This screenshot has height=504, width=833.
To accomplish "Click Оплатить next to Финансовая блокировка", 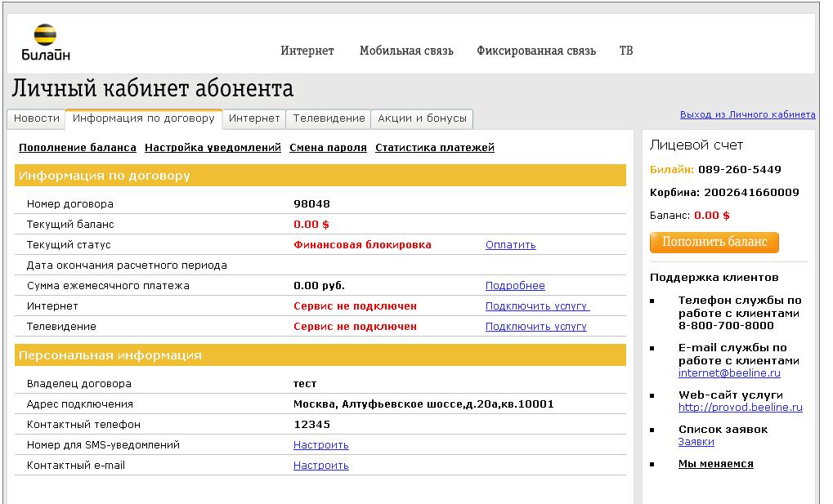I will pyautogui.click(x=511, y=245).
